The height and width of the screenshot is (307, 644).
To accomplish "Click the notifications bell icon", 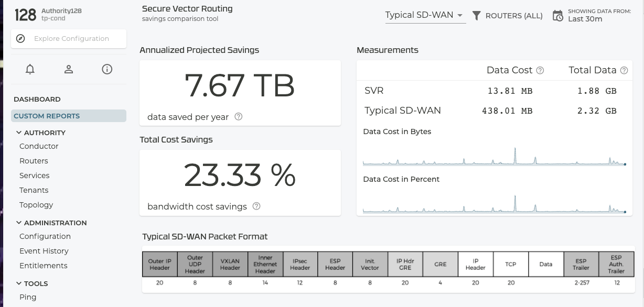I will (30, 69).
